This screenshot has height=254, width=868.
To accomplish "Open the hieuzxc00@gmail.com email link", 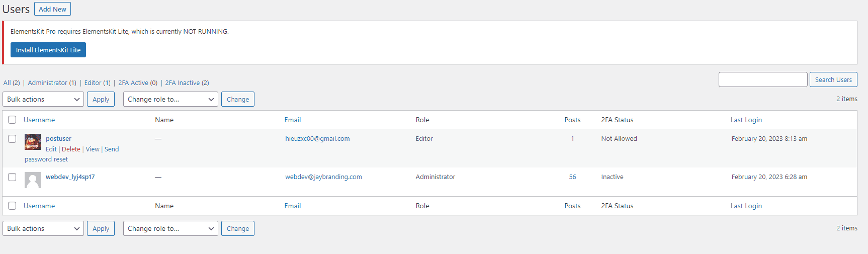I will (x=317, y=139).
